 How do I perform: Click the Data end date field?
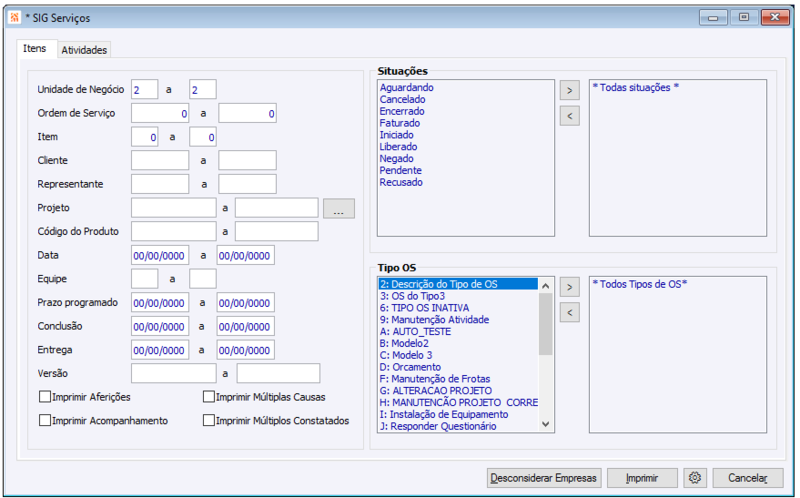245,255
